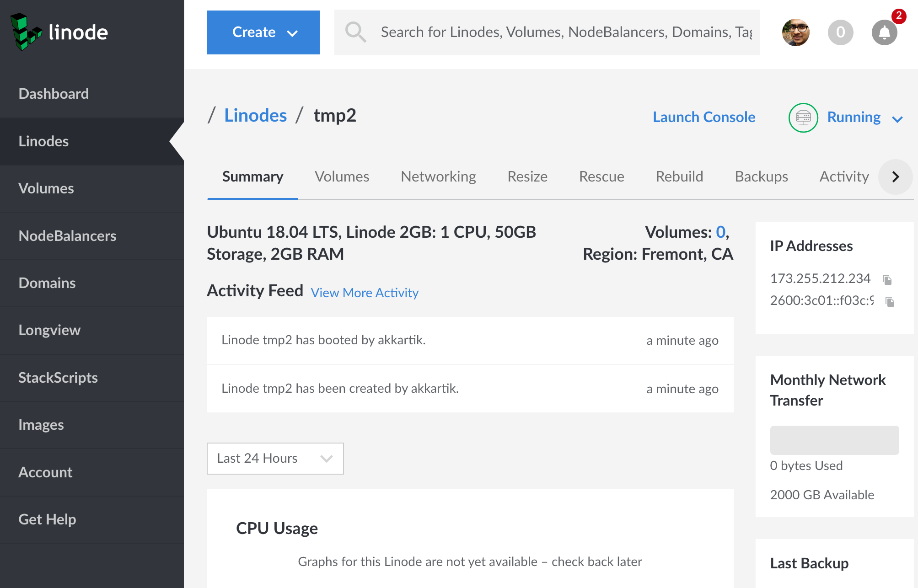The width and height of the screenshot is (918, 588).
Task: Click the 'has been created by akkartik' activity row
Action: pos(470,389)
